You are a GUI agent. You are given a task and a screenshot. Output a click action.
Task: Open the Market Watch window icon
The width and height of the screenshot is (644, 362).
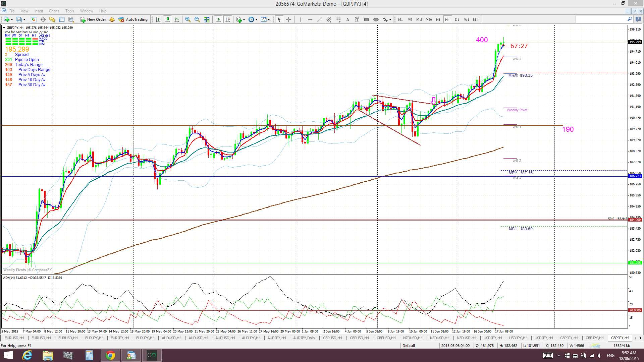click(33, 19)
